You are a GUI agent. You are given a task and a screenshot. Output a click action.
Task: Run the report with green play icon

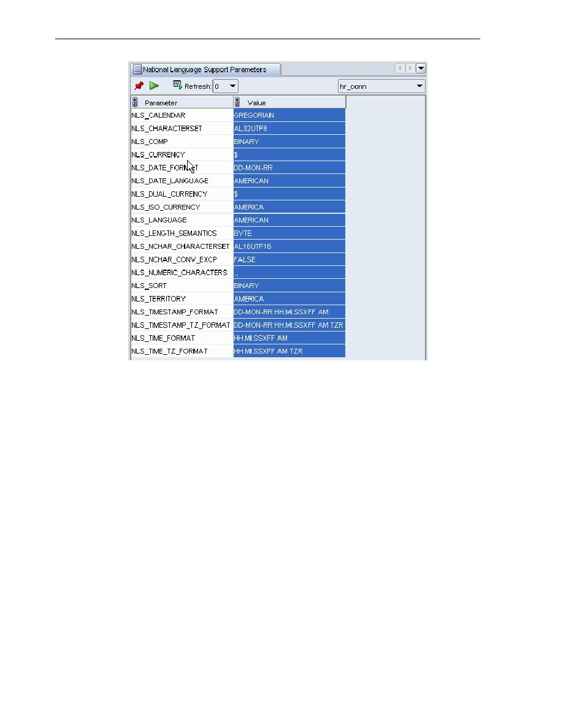click(154, 86)
